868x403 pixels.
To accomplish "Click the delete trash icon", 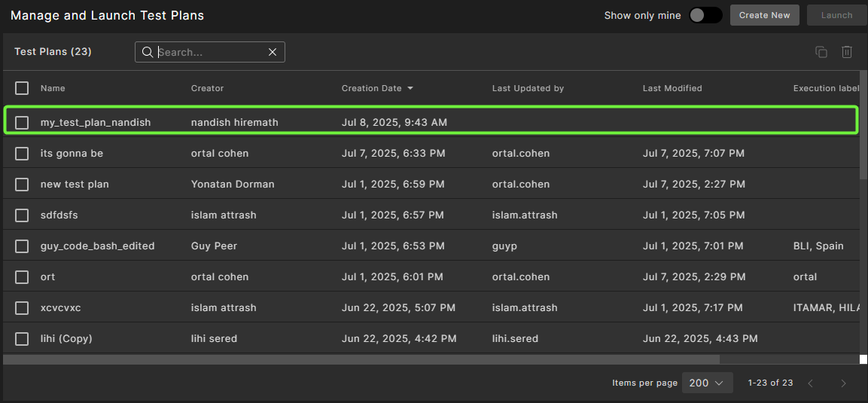I will coord(847,52).
